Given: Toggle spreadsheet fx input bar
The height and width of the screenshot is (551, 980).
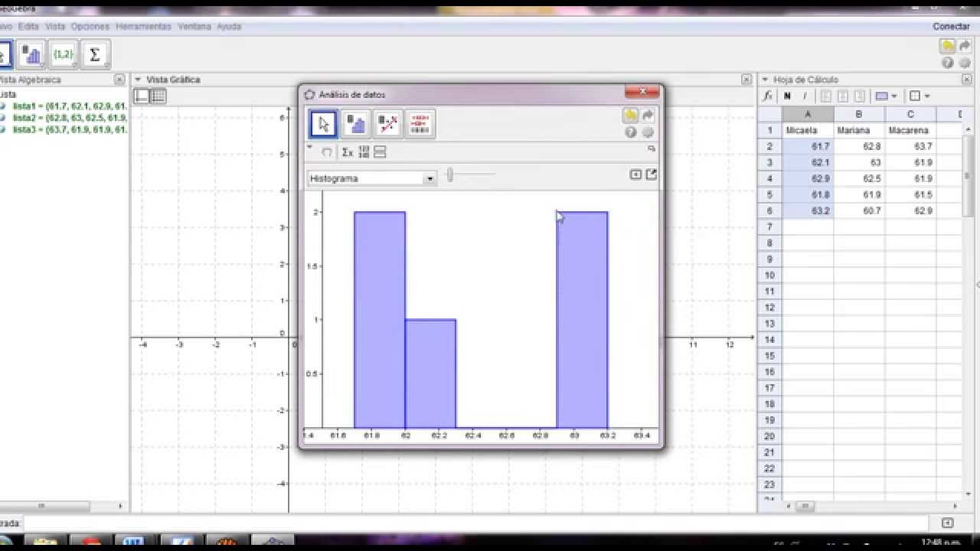Looking at the screenshot, I should click(769, 96).
